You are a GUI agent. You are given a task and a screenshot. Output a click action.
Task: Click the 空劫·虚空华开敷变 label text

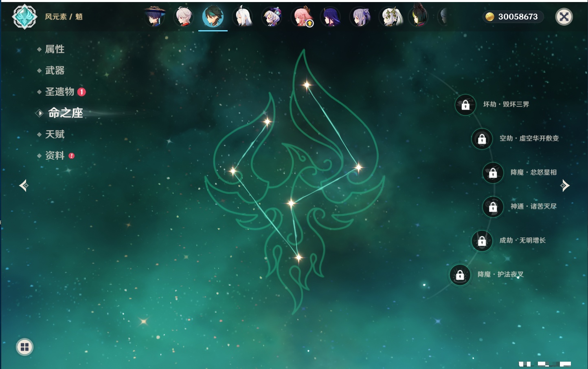point(529,138)
